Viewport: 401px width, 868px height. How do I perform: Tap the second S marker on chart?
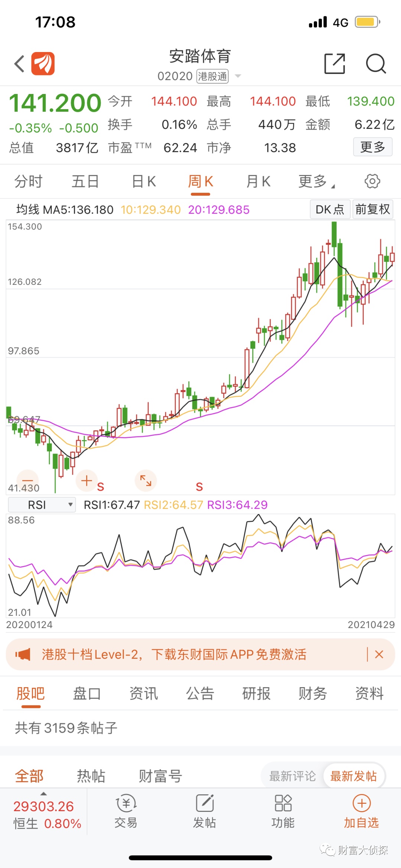pyautogui.click(x=199, y=487)
